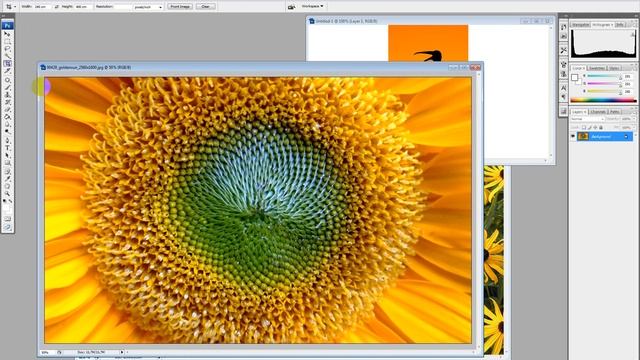Click the Clear button in options bar
640x360 pixels.
pos(206,7)
